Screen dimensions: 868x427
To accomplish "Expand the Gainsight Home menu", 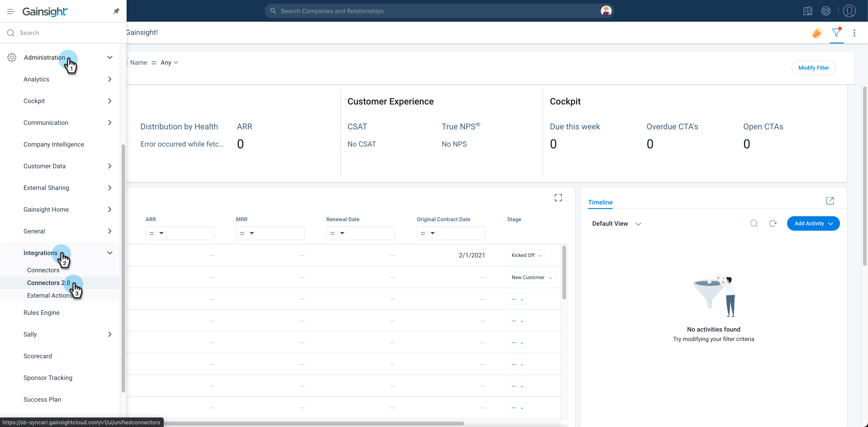I will tap(110, 210).
